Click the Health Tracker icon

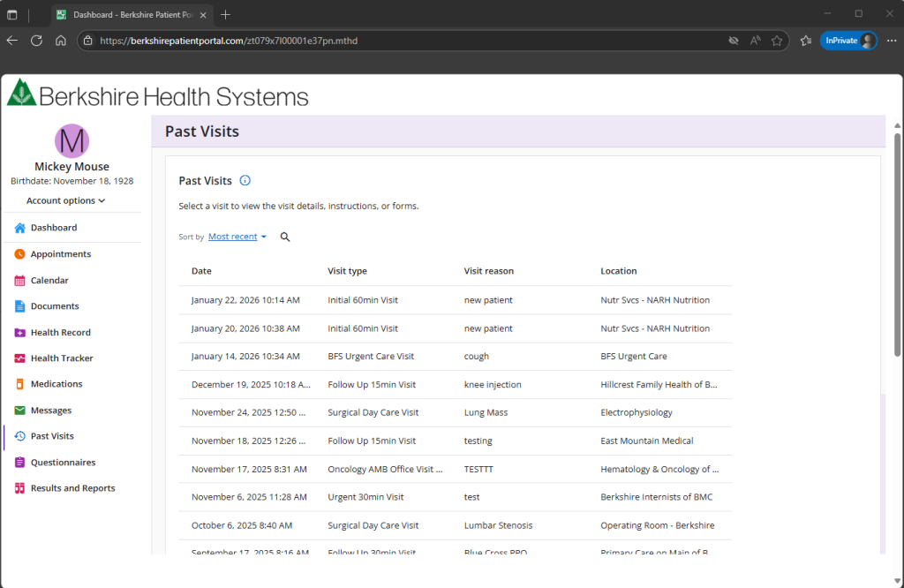pyautogui.click(x=19, y=358)
